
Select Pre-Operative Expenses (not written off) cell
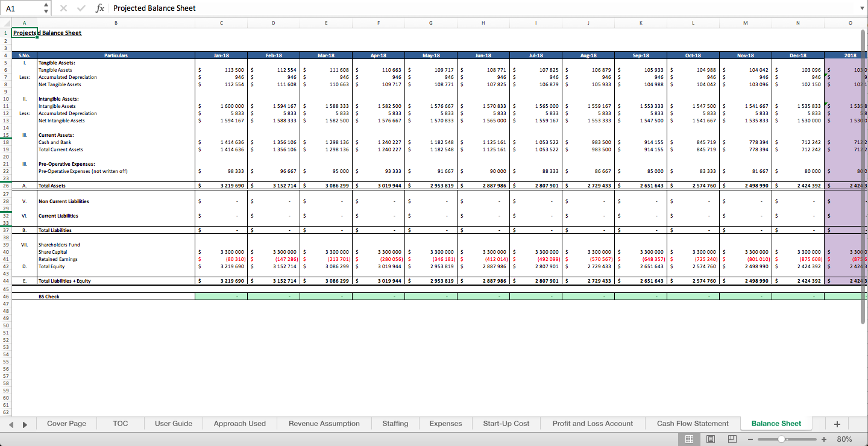point(116,171)
